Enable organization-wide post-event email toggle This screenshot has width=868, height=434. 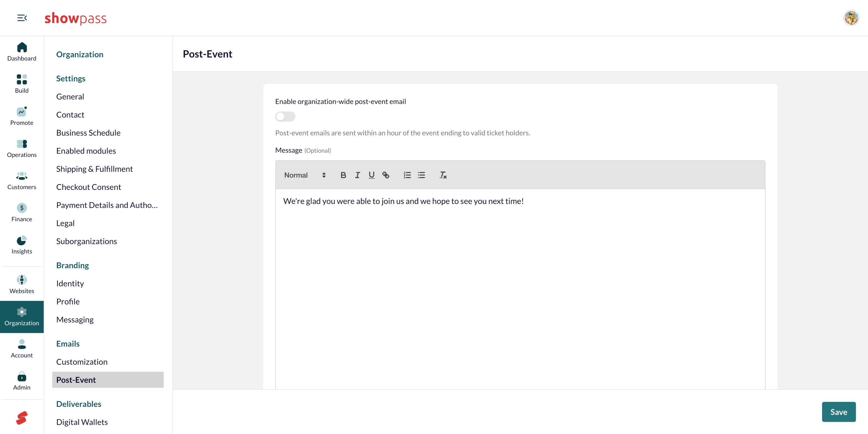pyautogui.click(x=285, y=116)
